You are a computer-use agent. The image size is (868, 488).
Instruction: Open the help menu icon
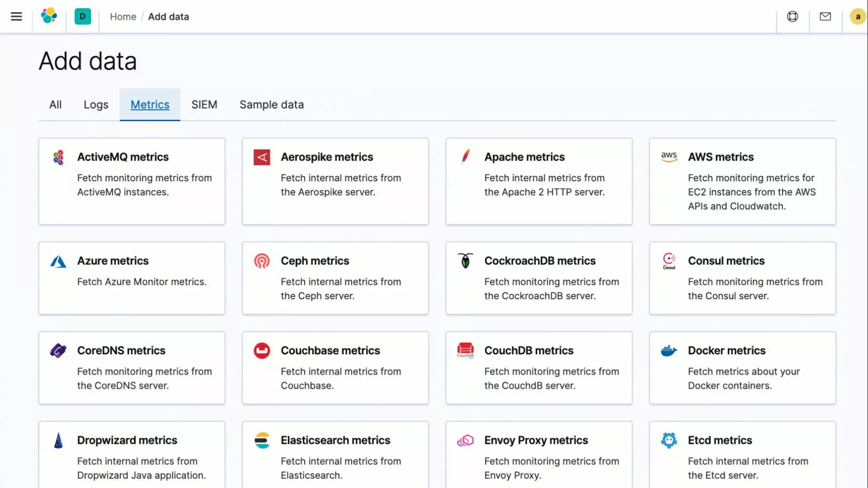coord(792,17)
